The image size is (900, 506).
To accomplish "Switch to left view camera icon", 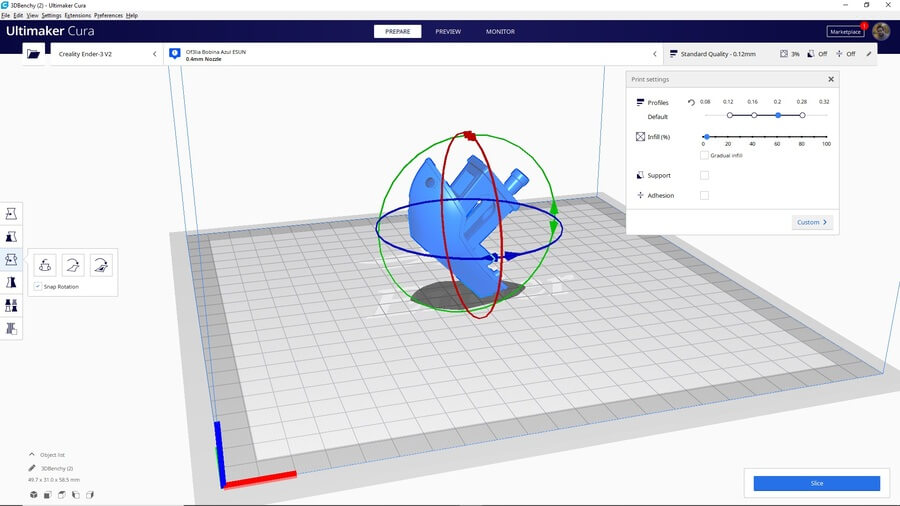I will tap(76, 495).
